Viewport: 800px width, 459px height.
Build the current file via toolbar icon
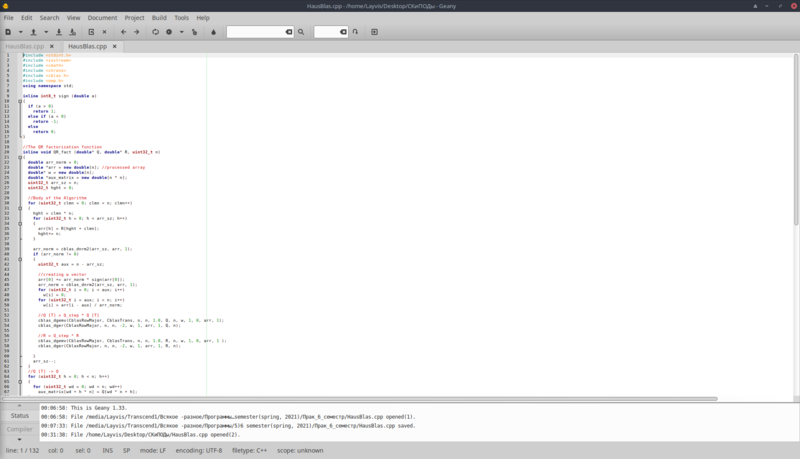(x=169, y=32)
